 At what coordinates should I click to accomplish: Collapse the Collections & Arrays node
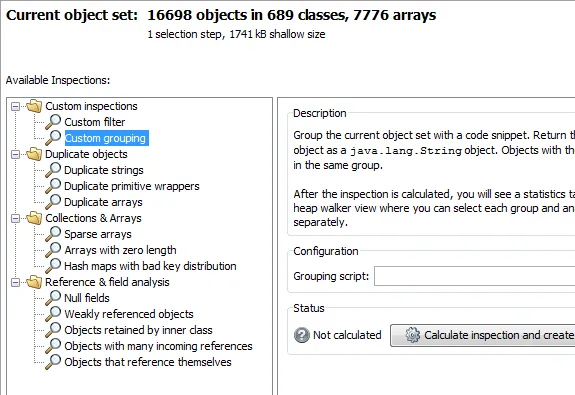(15, 218)
